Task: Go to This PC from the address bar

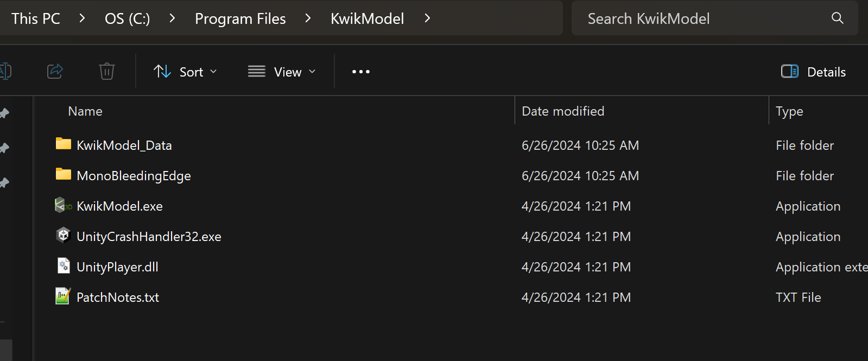Action: 35,18
